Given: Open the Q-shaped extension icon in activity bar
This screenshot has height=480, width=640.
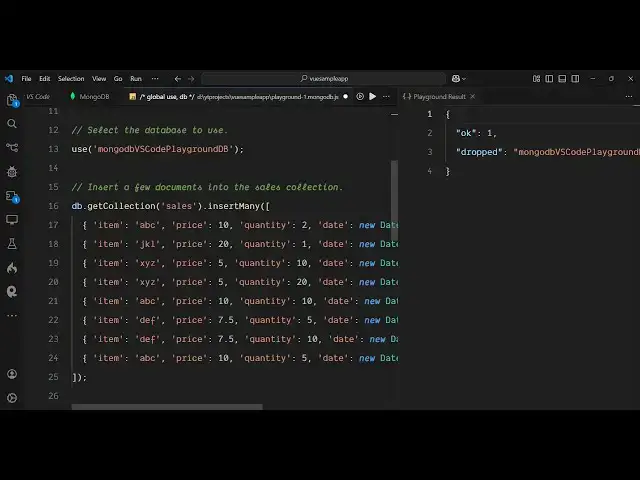Looking at the screenshot, I should [12, 291].
